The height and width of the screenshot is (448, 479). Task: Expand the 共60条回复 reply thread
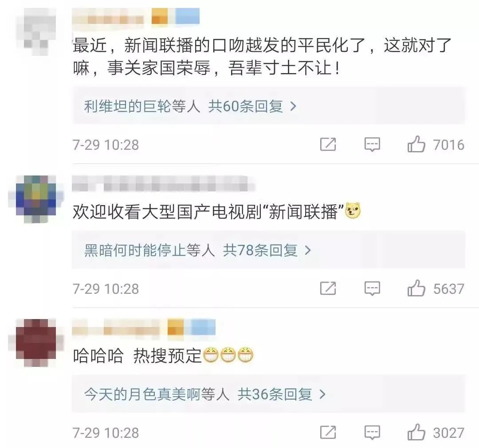(x=252, y=106)
